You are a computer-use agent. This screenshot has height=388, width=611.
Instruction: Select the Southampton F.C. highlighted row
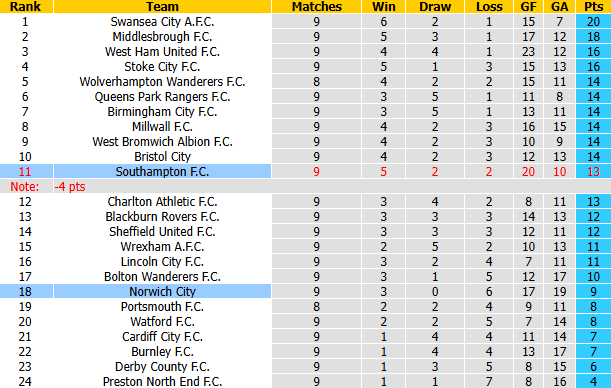(306, 171)
